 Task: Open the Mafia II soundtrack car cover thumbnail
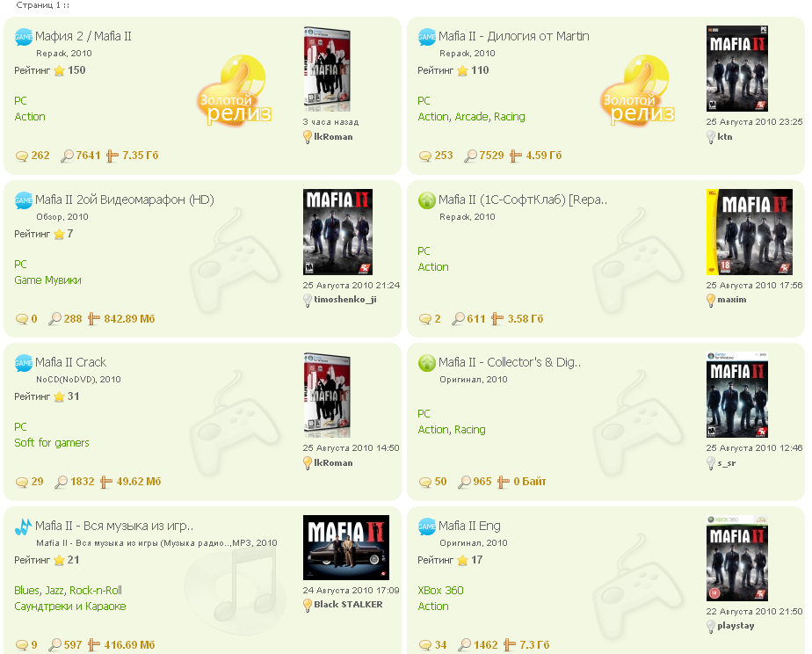click(x=346, y=548)
